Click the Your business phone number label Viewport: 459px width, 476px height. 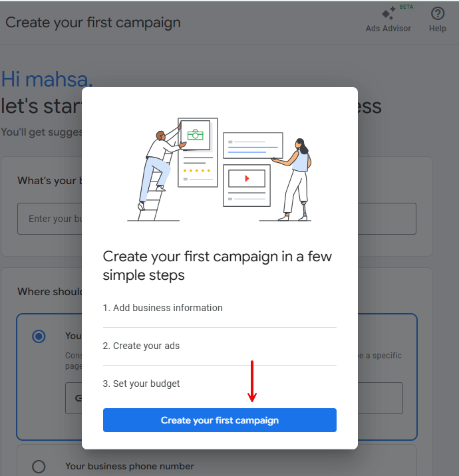130,466
